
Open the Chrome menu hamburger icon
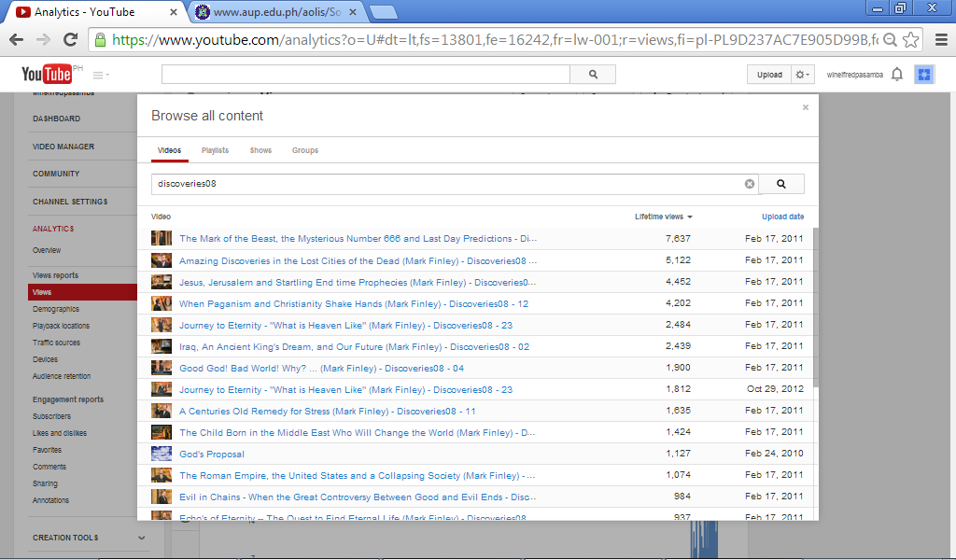click(x=941, y=40)
